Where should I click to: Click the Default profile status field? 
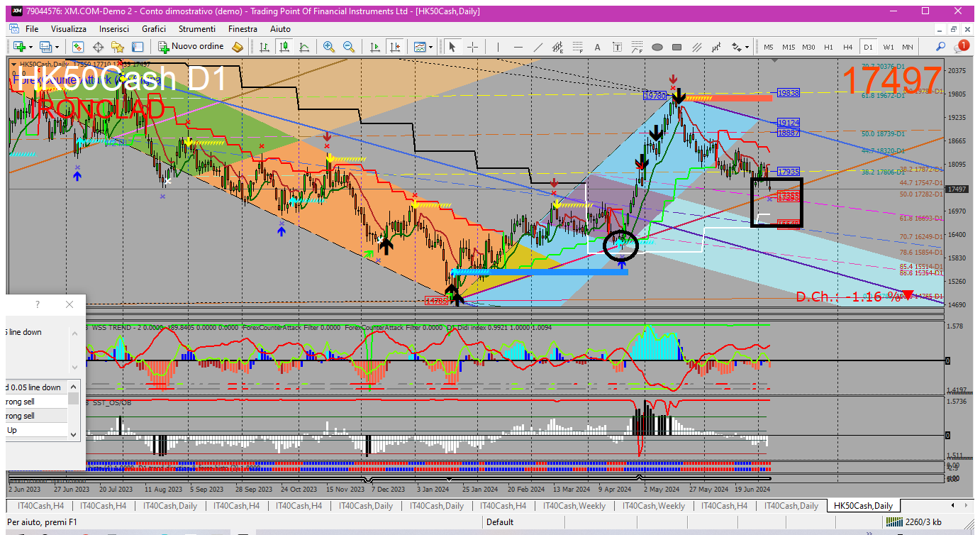(500, 522)
